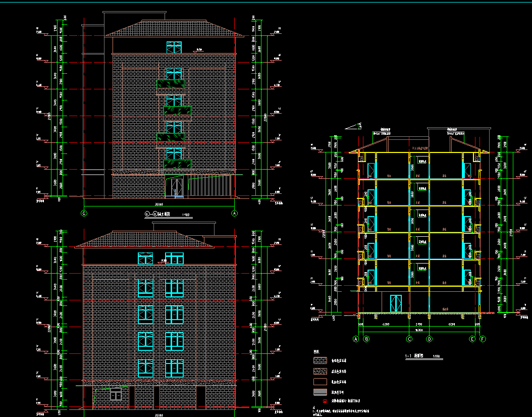Select the brick hatch legend swatch
Viewport: 532px width, 417px height.
(x=321, y=361)
